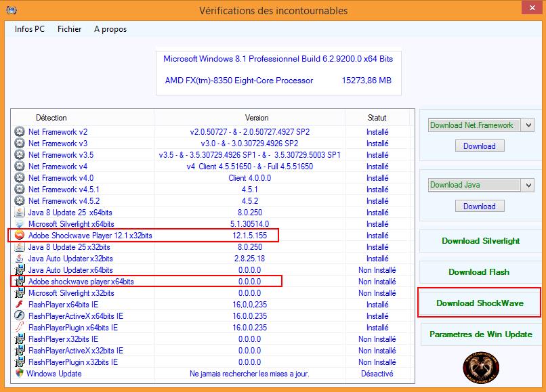Image resolution: width=546 pixels, height=392 pixels.
Task: Click the Détection column header
Action: (x=51, y=118)
